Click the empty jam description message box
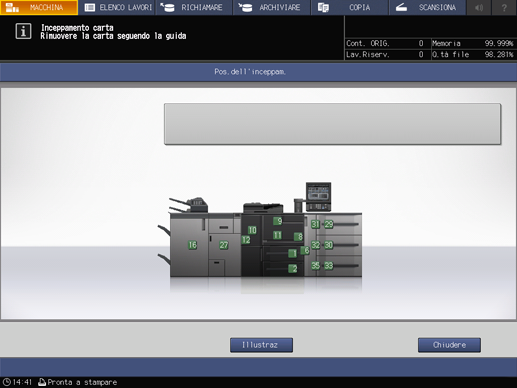Screen dimensions: 517x388 coord(332,124)
